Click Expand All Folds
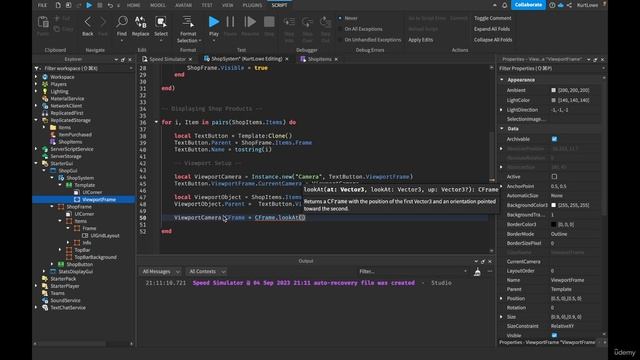640x360 pixels. 492,29
